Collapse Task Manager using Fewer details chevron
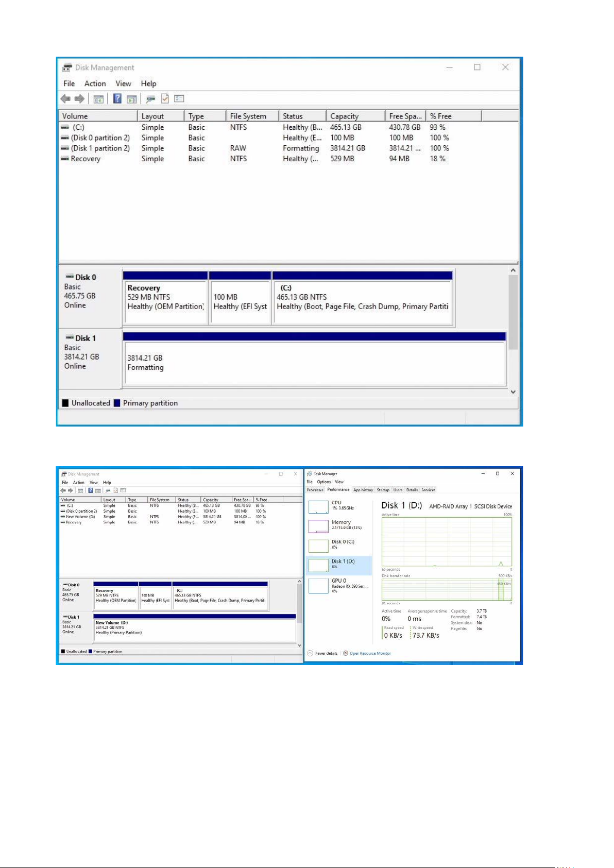The image size is (614, 868). click(x=310, y=653)
